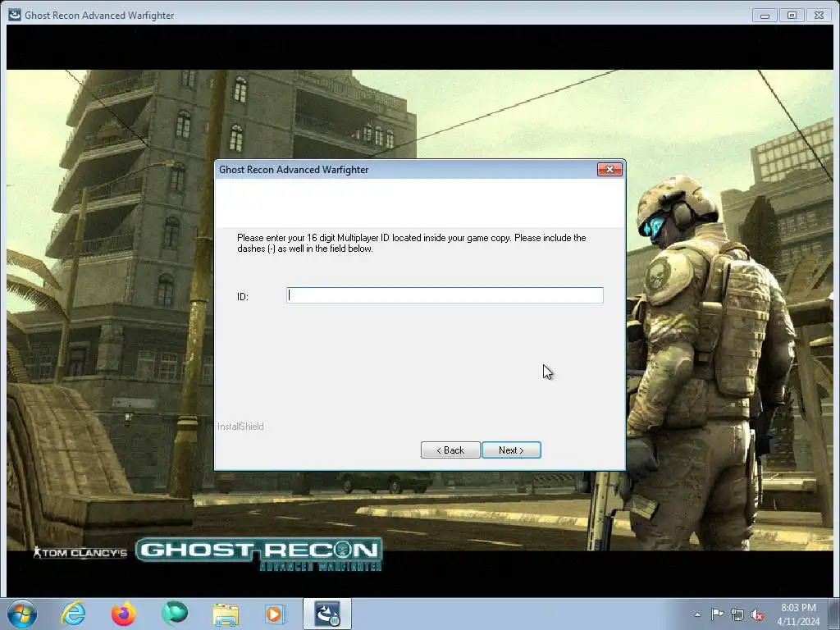
Task: Open Windows Explorer folder in taskbar
Action: coord(226,614)
